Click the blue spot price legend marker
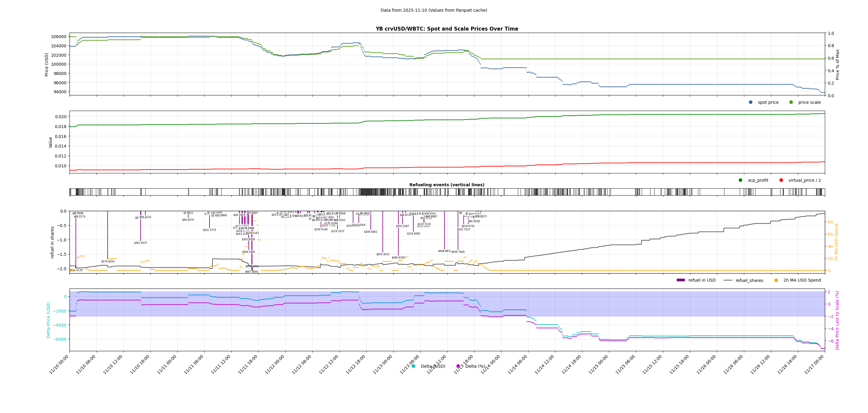 pos(751,102)
